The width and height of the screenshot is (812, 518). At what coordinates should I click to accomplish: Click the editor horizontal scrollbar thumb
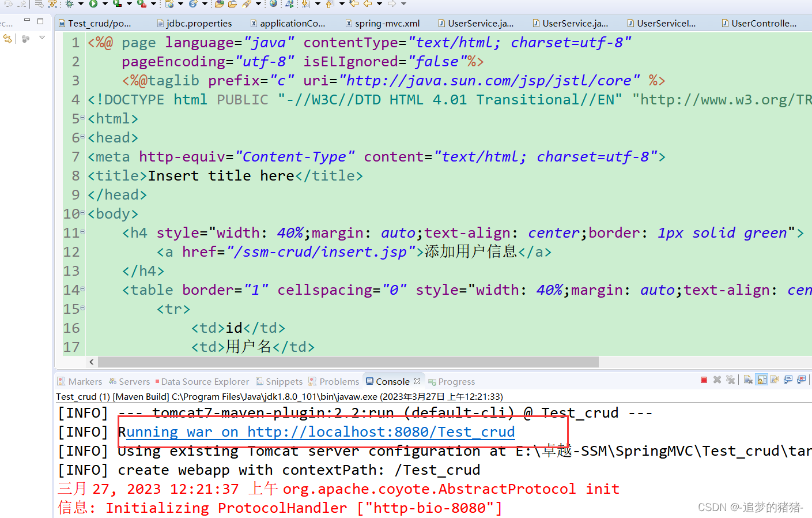coord(348,362)
